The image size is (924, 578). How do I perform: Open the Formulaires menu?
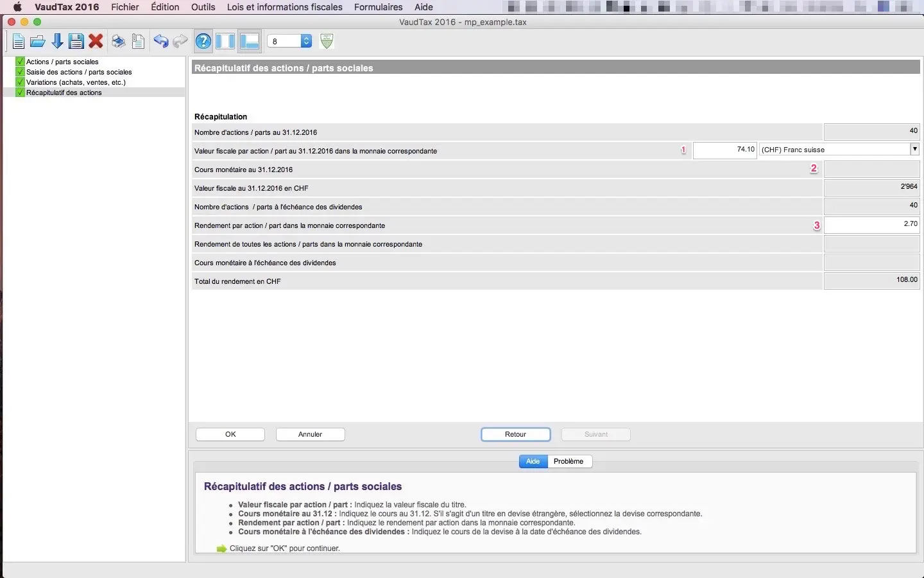tap(379, 7)
